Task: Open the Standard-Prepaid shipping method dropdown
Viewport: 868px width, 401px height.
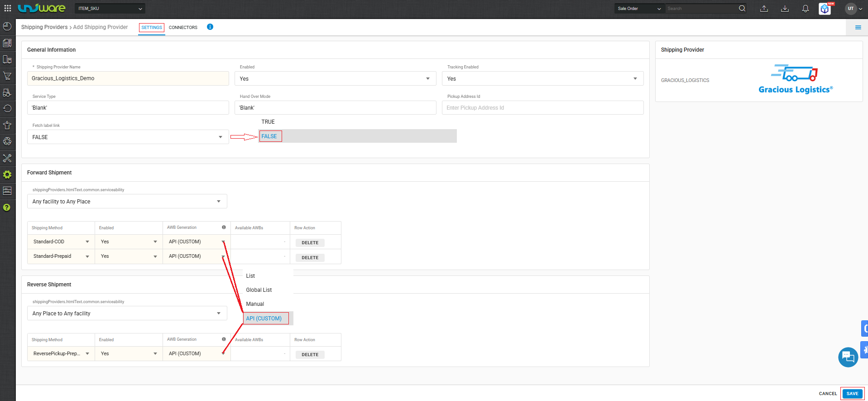Action: point(61,256)
